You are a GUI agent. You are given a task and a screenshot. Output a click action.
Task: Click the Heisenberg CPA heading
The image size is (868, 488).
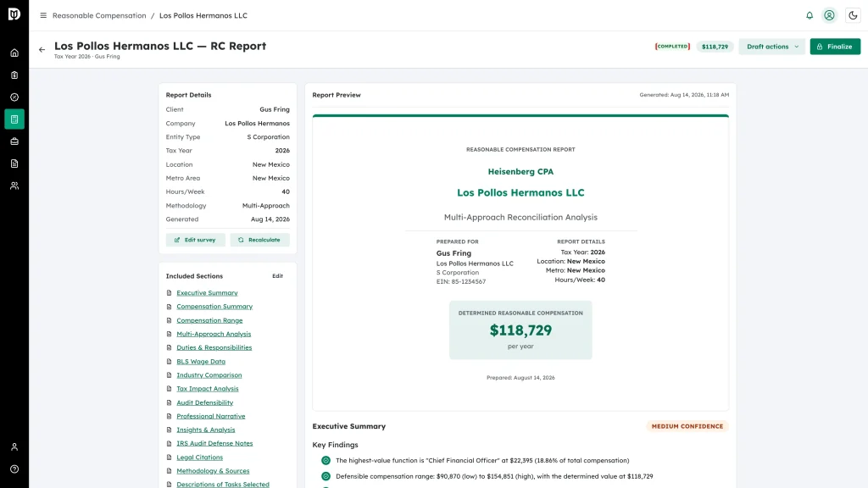tap(520, 171)
